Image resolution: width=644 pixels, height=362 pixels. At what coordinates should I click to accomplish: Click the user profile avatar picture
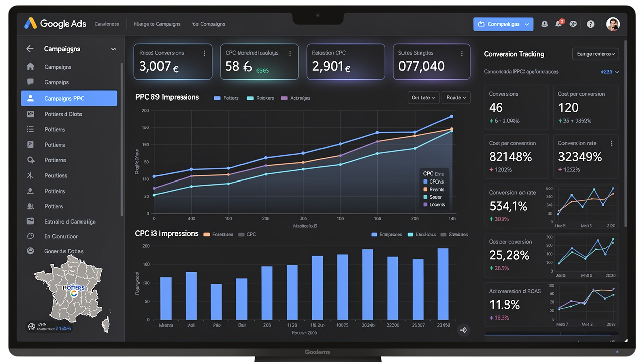[612, 24]
